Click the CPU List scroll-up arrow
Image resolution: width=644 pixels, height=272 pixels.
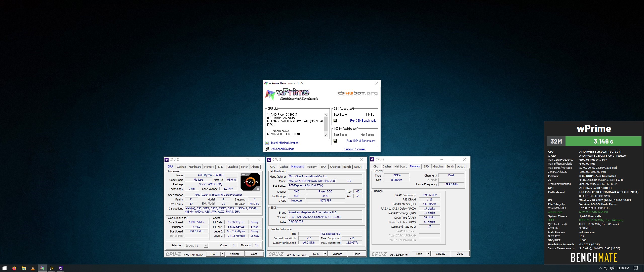326,115
